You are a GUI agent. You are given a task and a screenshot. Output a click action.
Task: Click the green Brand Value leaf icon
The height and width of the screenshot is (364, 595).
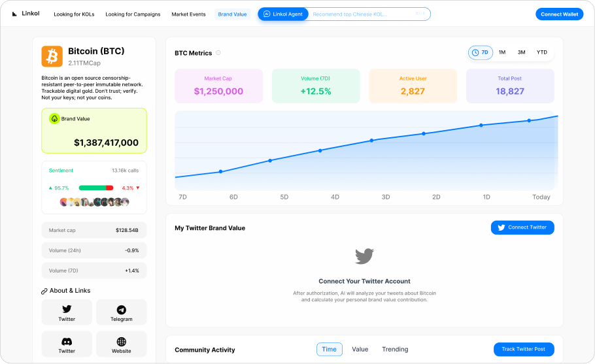pos(54,119)
